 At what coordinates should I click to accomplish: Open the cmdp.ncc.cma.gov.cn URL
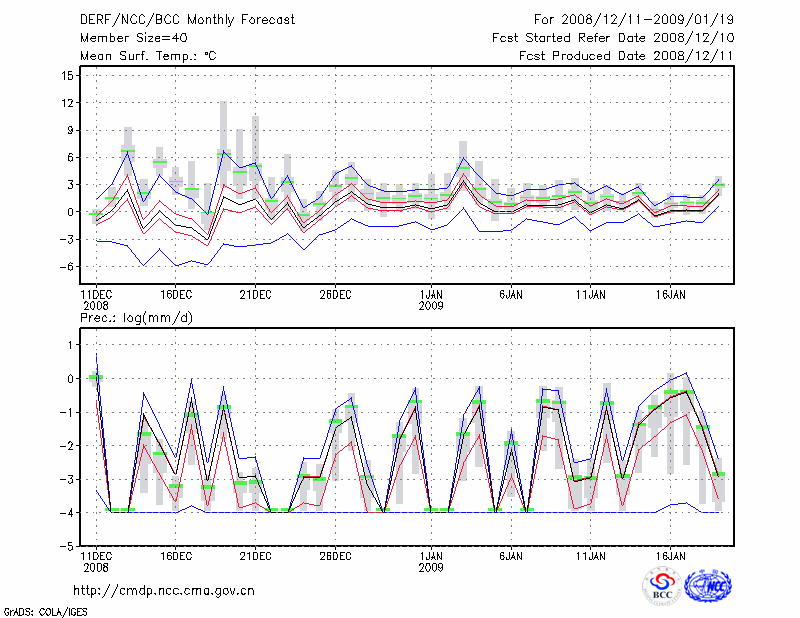164,590
